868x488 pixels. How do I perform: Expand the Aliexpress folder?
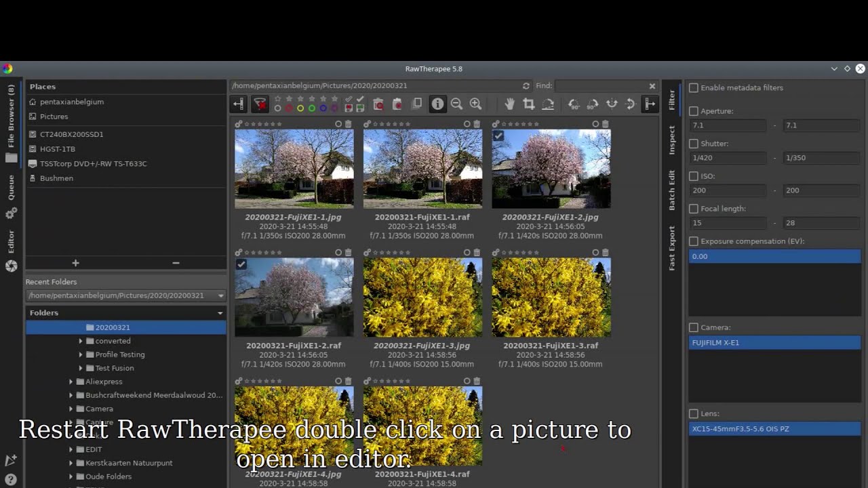[71, 382]
